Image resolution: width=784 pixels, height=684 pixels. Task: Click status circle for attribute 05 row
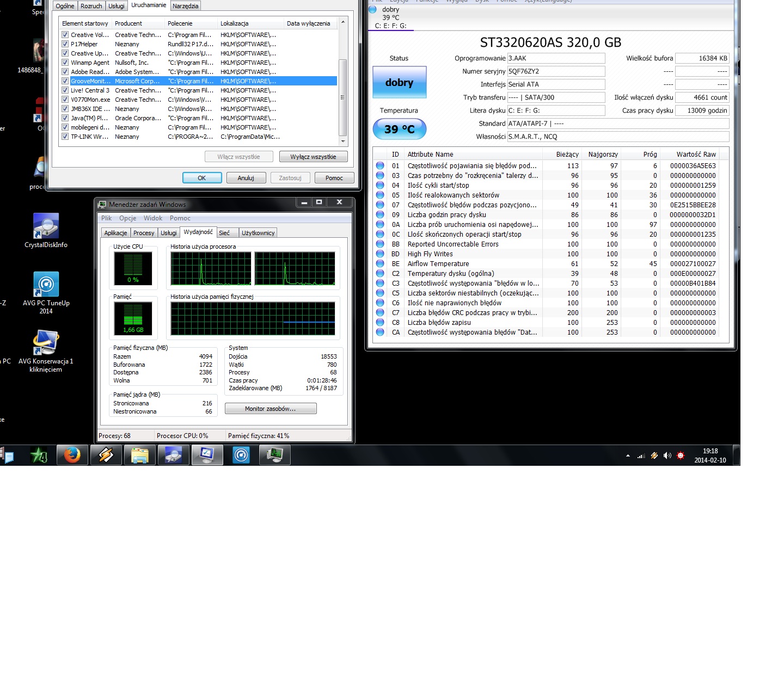coord(380,195)
